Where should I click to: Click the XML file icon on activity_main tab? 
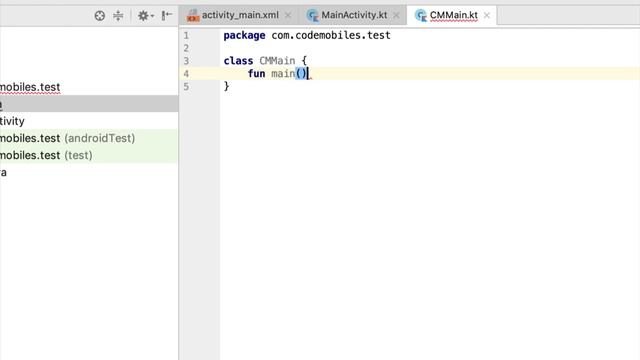point(193,16)
